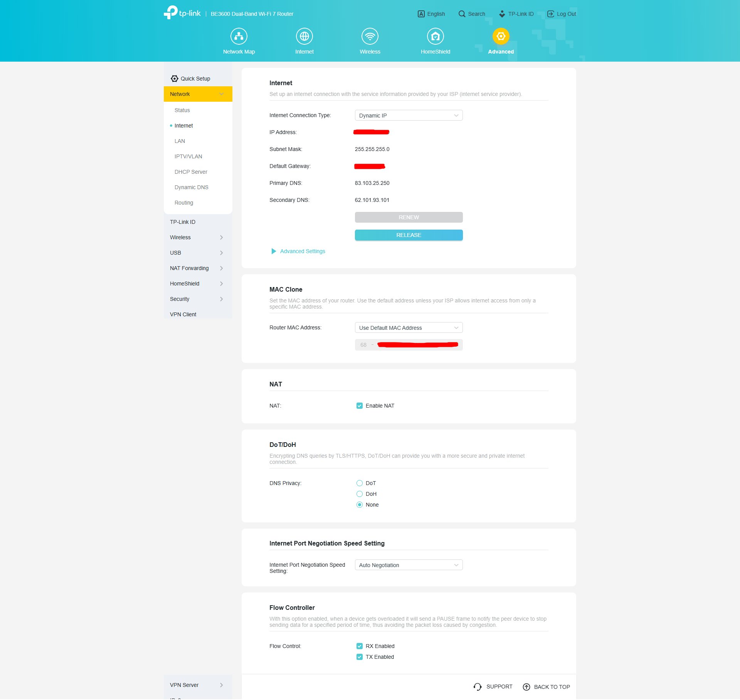This screenshot has width=740, height=700.
Task: Click the Log Out icon
Action: tap(550, 14)
